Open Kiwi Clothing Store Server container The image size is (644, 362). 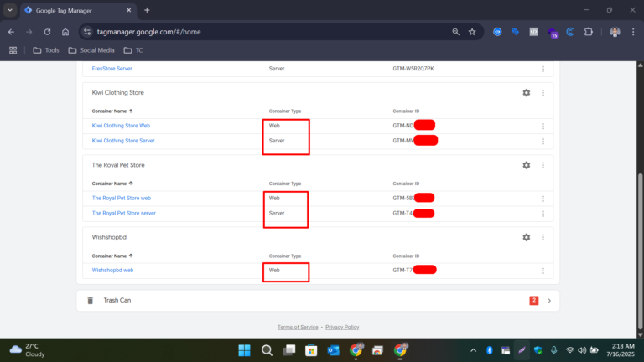pyautogui.click(x=122, y=141)
